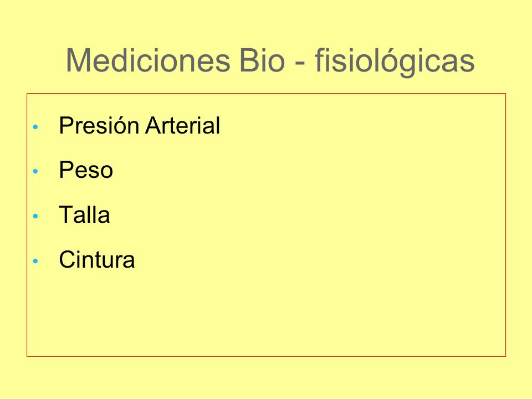Click the yellow background below the red box
The height and width of the screenshot is (399, 532).
click(x=266, y=378)
